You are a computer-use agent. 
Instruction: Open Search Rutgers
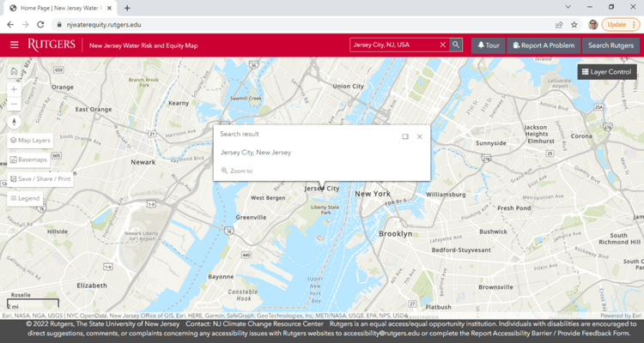(610, 45)
